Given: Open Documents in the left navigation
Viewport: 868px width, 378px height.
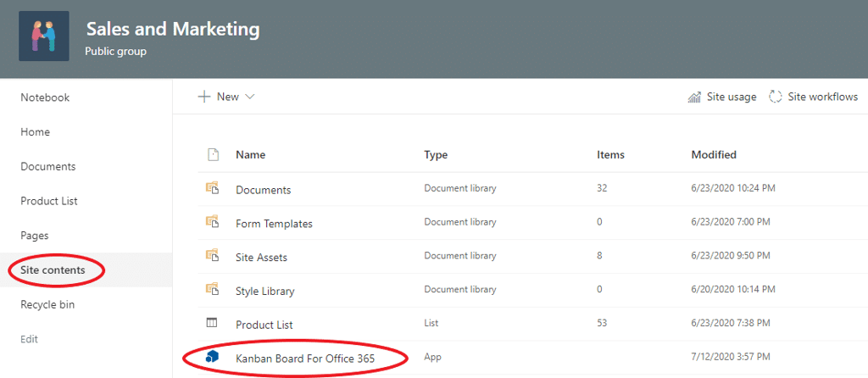Looking at the screenshot, I should (48, 167).
